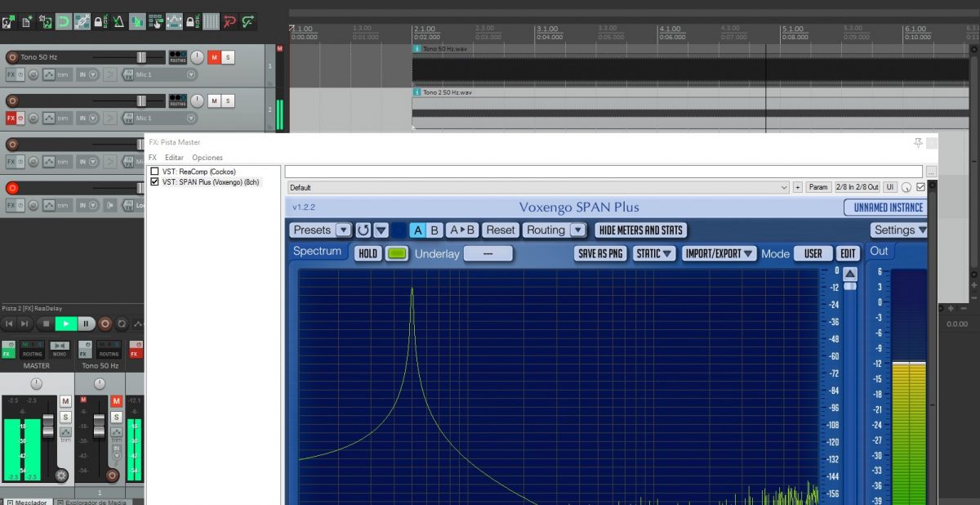Image resolution: width=980 pixels, height=505 pixels.
Task: Toggle the metronome in the toolbar
Action: [118, 21]
